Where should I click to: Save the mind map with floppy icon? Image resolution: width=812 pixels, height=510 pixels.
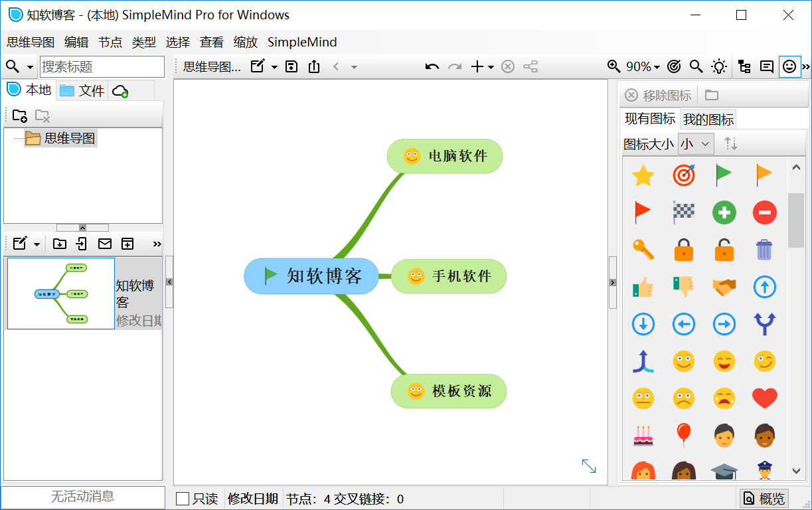[291, 66]
